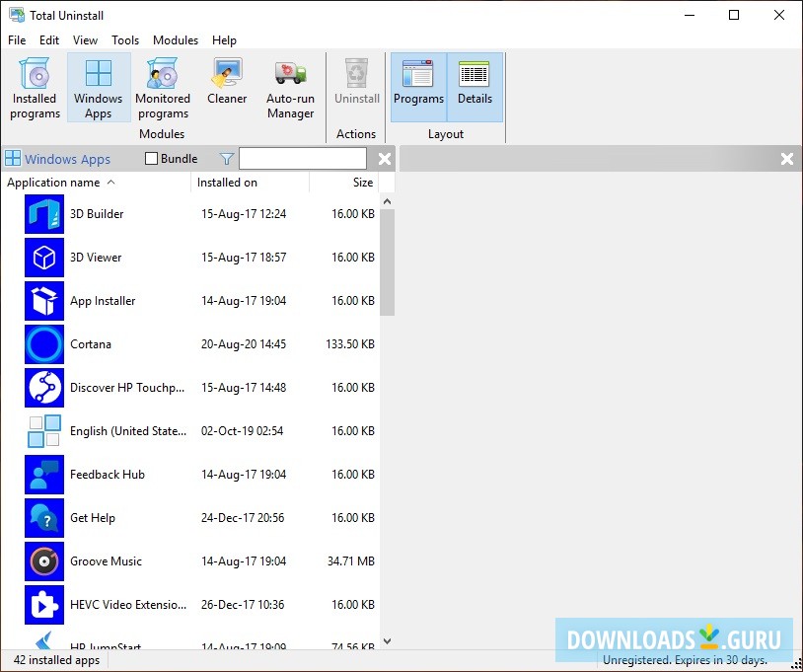This screenshot has height=672, width=803.
Task: Sort the list by the Size column
Action: coord(362,183)
